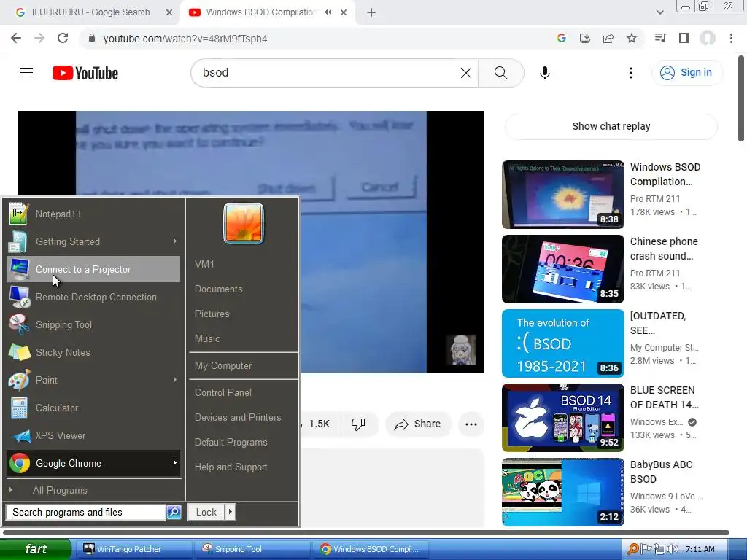Switch to Windows BSOD Compil... taskbar button
Viewport: 747px width, 560px height.
370,549
